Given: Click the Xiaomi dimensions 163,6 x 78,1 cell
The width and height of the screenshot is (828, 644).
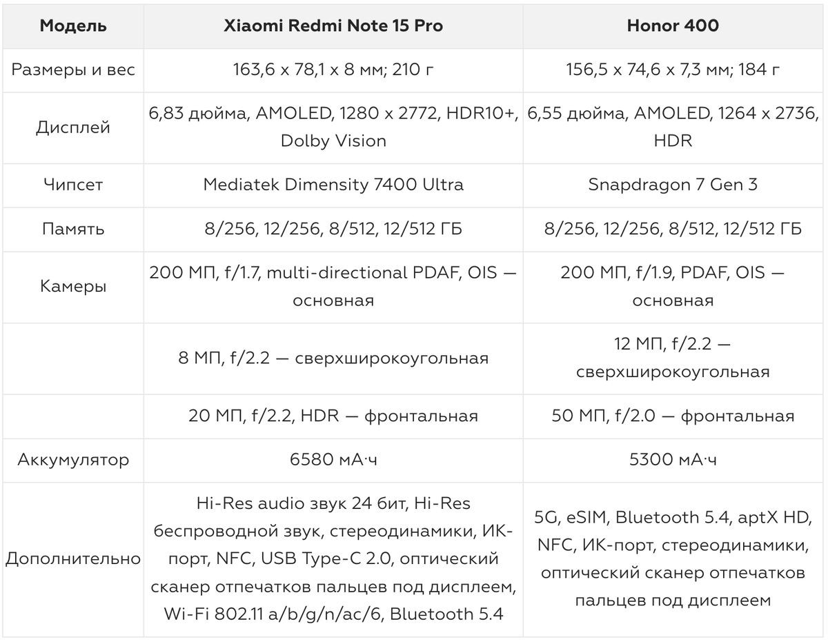Looking at the screenshot, I should [x=333, y=70].
